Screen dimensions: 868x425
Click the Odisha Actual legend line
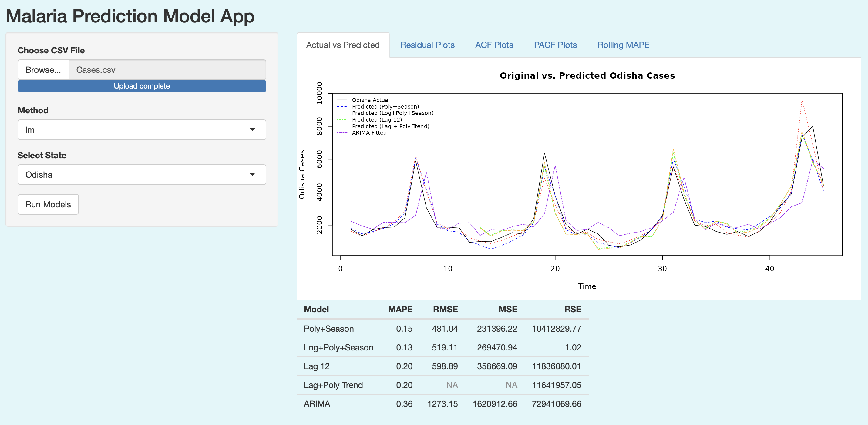(342, 100)
